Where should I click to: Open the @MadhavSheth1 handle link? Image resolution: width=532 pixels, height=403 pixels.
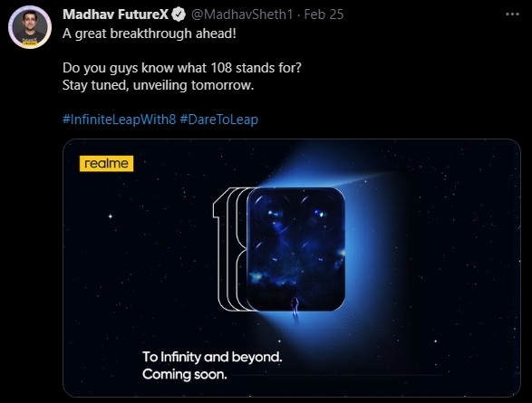click(242, 14)
